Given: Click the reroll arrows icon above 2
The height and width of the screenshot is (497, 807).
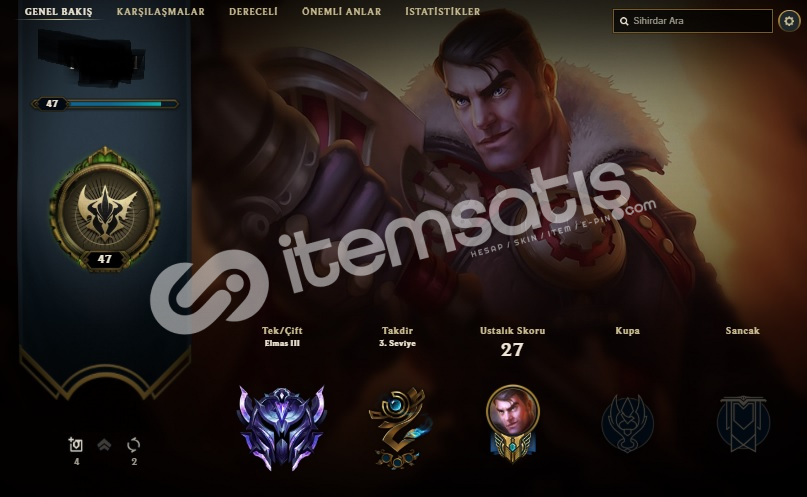Looking at the screenshot, I should pyautogui.click(x=133, y=445).
